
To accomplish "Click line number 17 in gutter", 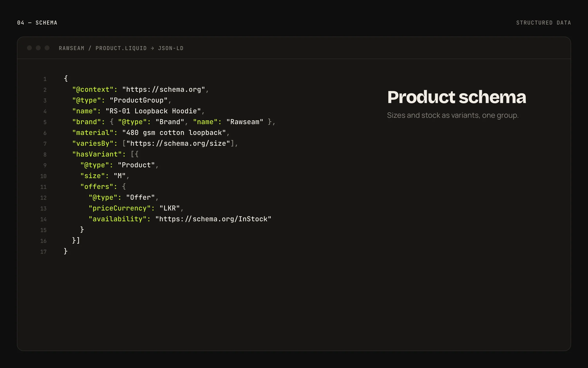I will (x=43, y=252).
